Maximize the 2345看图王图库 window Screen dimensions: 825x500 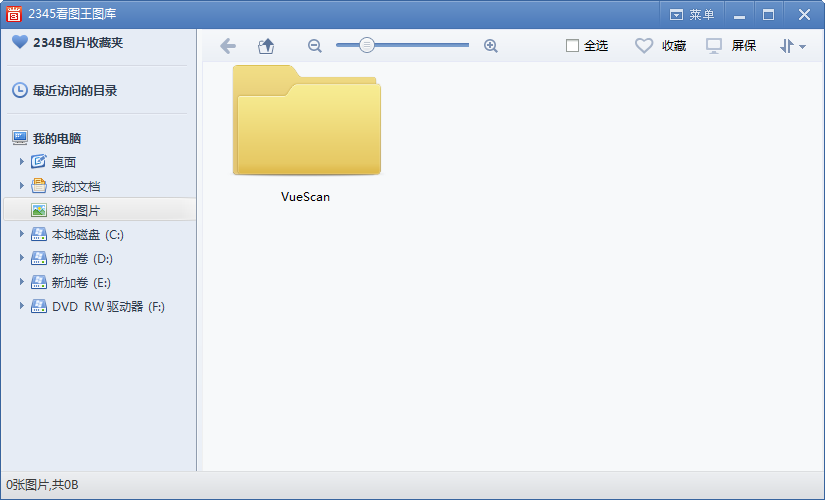point(768,15)
